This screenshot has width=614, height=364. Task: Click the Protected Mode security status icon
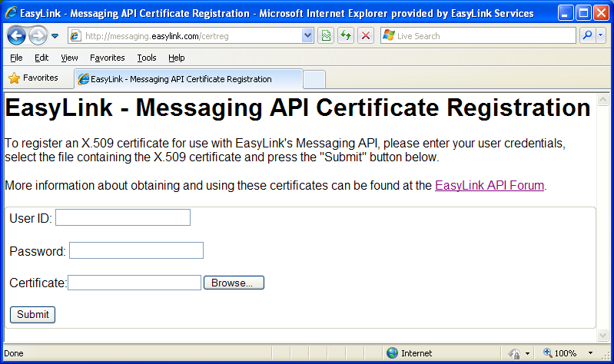pos(515,353)
